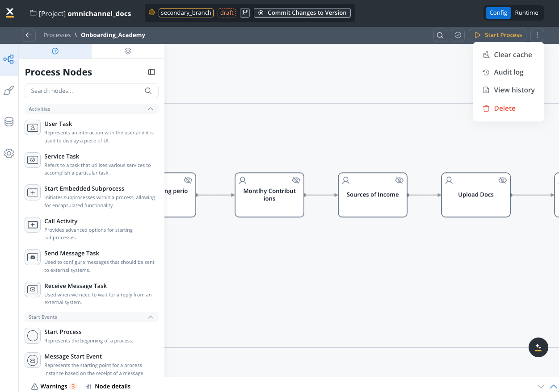Open the layers tab in node panel
This screenshot has width=559, height=392.
click(128, 51)
